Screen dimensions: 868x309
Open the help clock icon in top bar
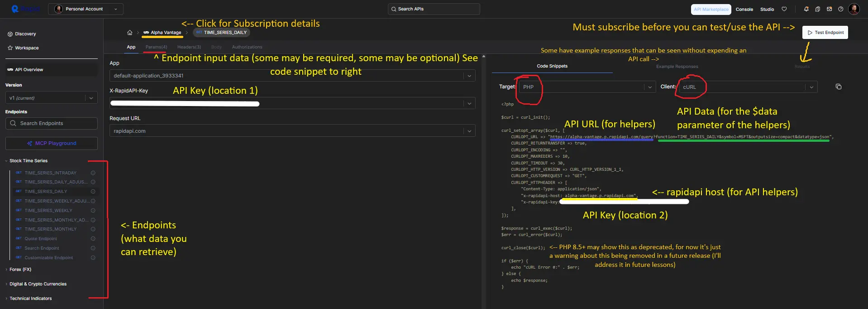840,9
